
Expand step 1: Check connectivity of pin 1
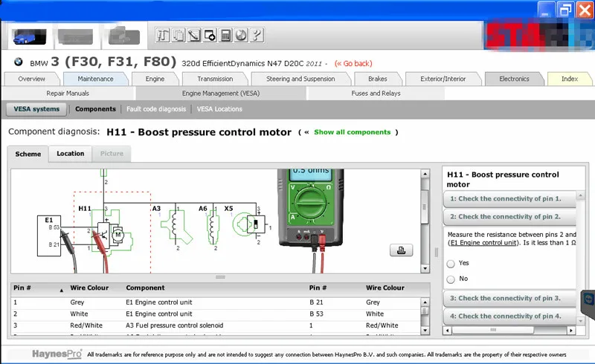pos(509,199)
